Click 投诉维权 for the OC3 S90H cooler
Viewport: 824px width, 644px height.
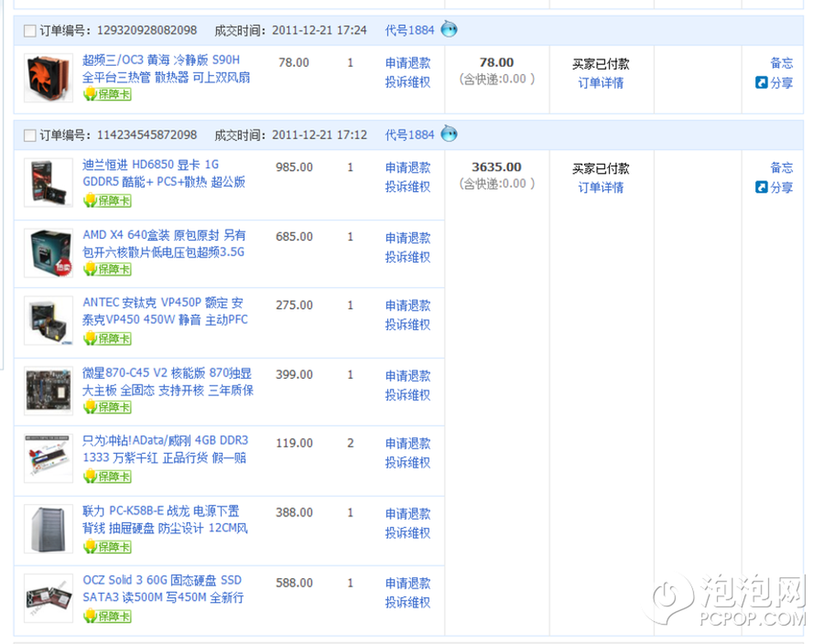(x=408, y=82)
